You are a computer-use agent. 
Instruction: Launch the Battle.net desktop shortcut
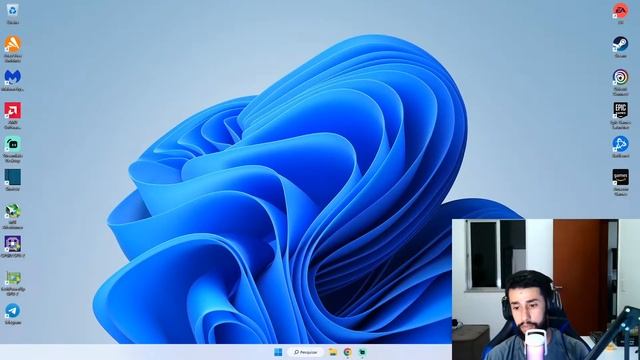tap(620, 144)
